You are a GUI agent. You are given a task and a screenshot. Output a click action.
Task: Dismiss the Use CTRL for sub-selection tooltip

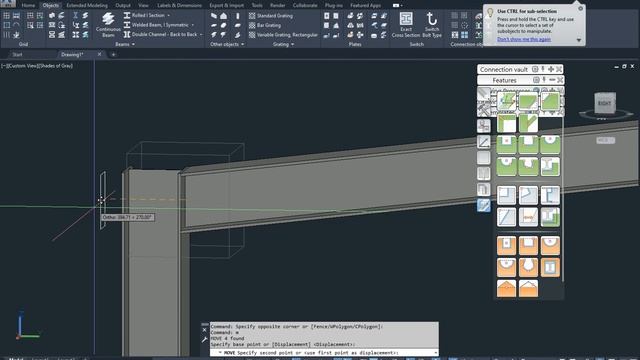580,9
